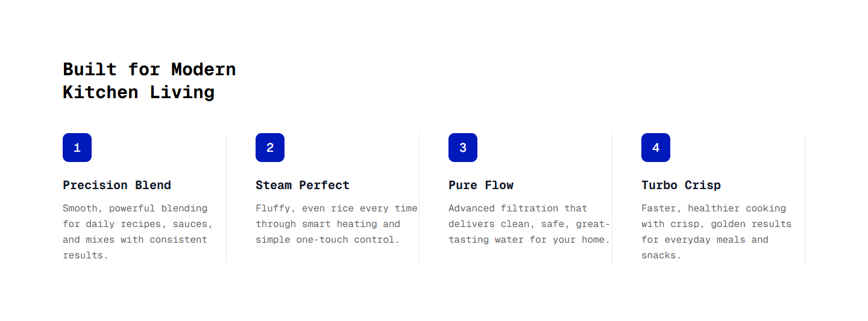Click the advanced filtration description text

point(529,224)
